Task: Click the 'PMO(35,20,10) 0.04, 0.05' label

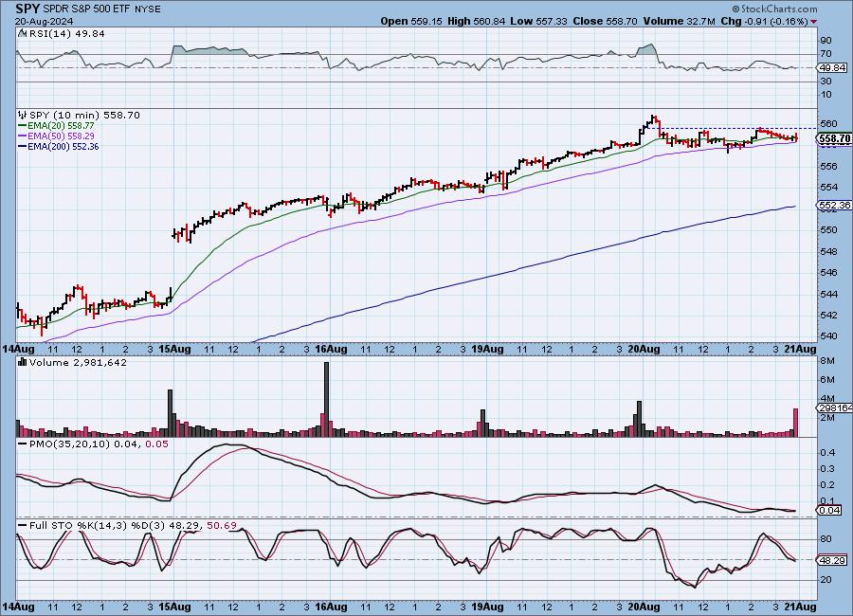Action: coord(99,444)
